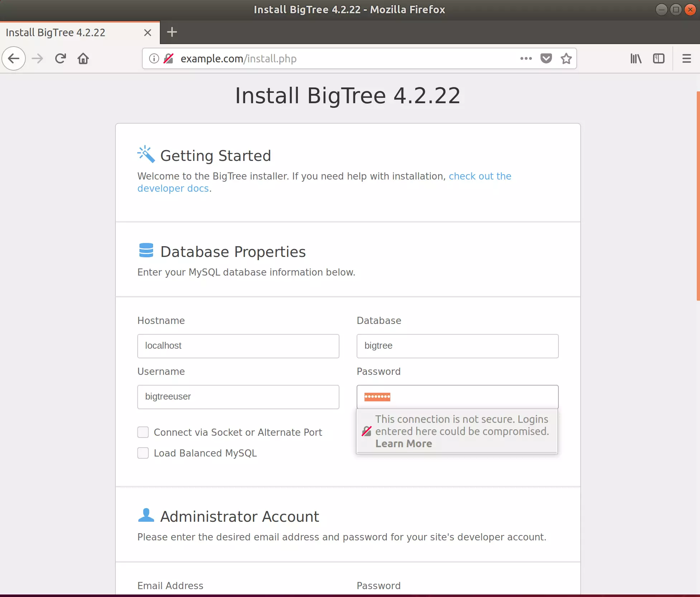Click the database Password field

[x=458, y=397]
